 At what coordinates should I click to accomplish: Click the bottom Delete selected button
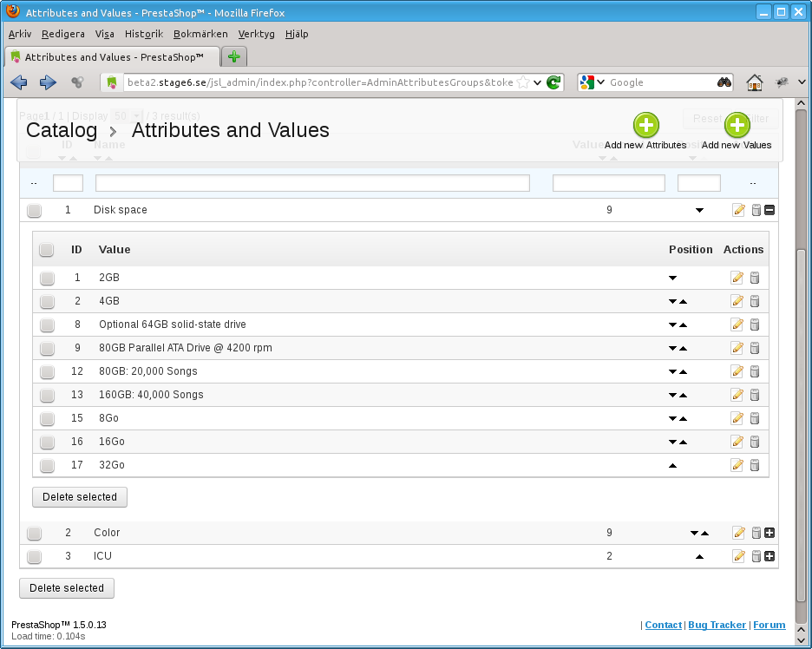pos(67,588)
